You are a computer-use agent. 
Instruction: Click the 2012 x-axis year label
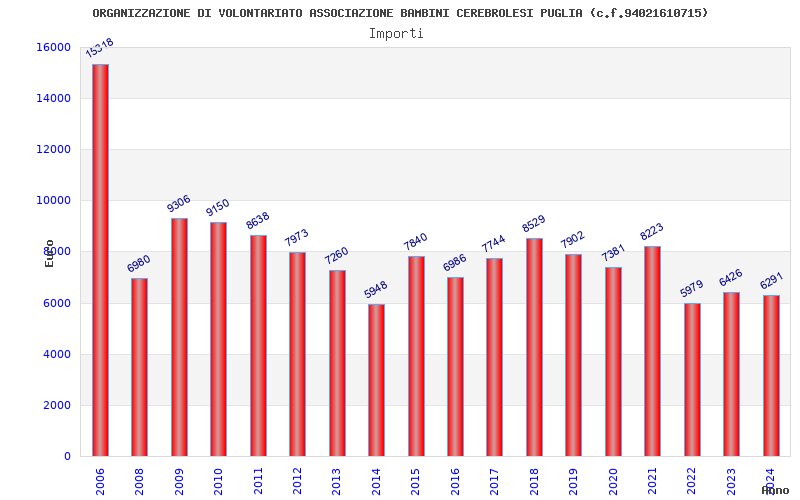tap(297, 481)
